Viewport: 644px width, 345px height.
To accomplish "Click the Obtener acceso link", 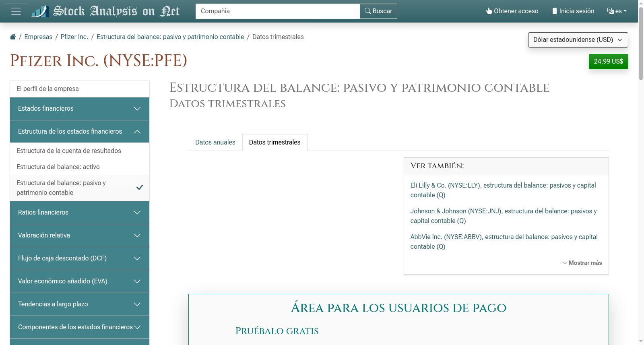I will [x=512, y=11].
